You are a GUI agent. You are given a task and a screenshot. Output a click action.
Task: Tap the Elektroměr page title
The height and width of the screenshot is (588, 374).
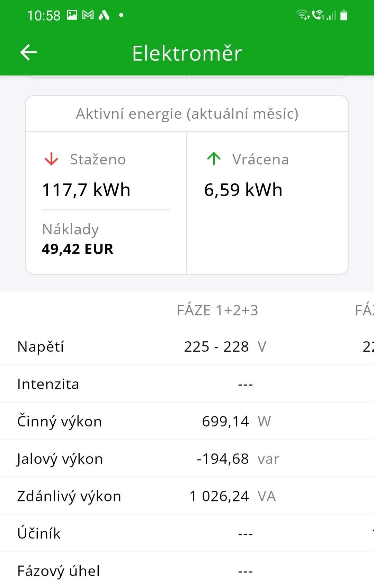(187, 53)
